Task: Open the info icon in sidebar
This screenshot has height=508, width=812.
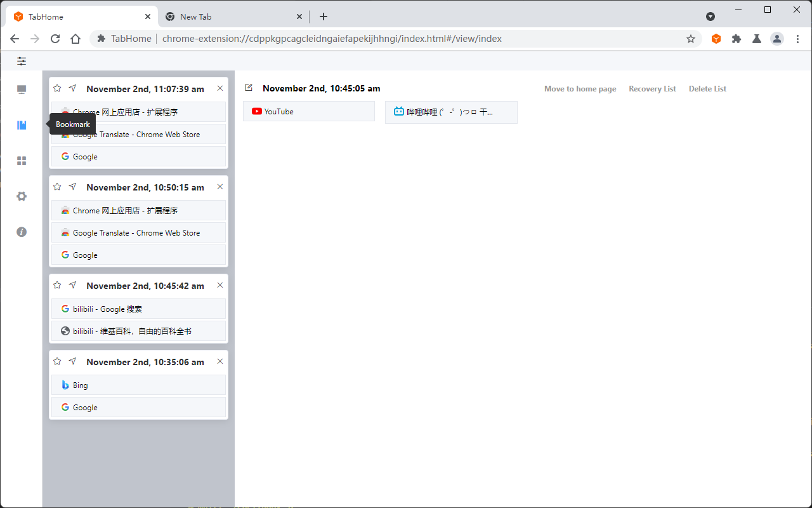Action: pos(22,232)
